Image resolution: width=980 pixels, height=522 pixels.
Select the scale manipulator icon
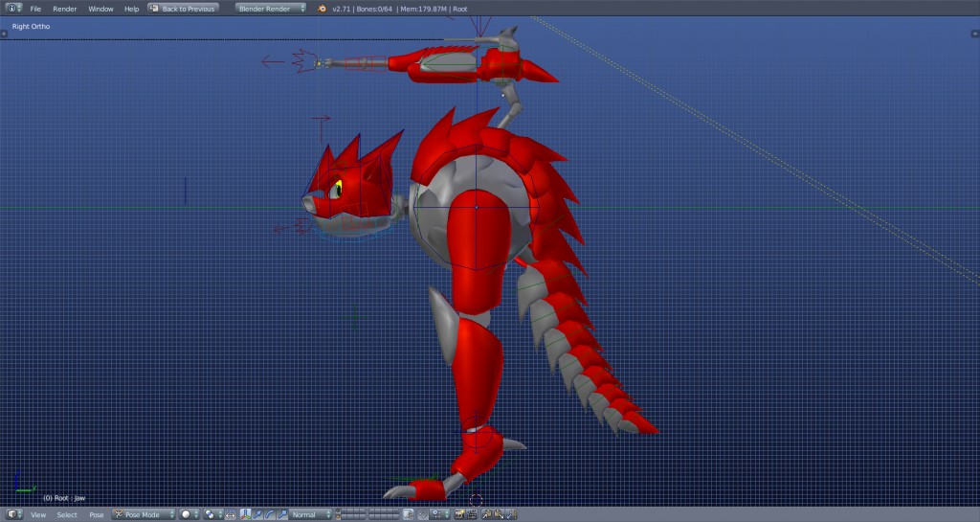[280, 514]
